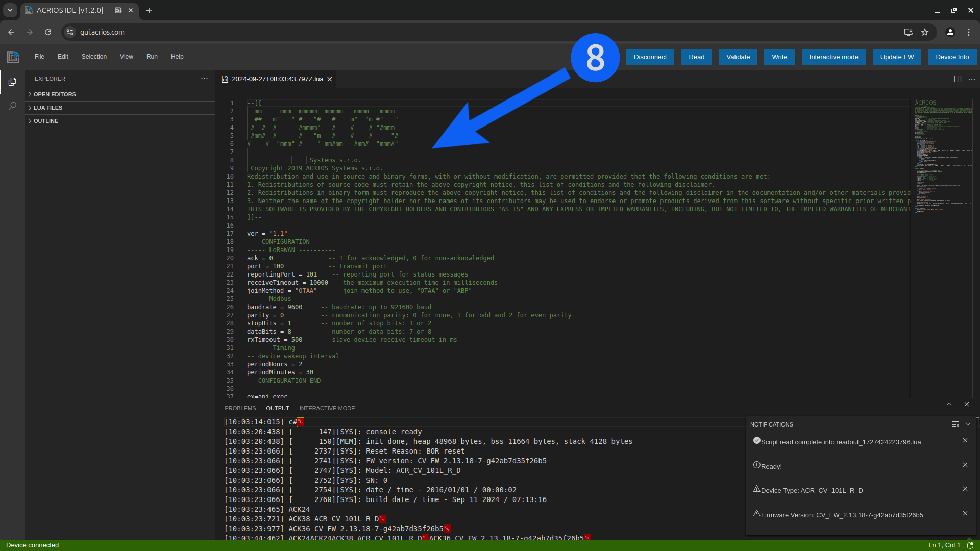Expand the OUTLINE section
The width and height of the screenshot is (980, 551).
coord(45,120)
